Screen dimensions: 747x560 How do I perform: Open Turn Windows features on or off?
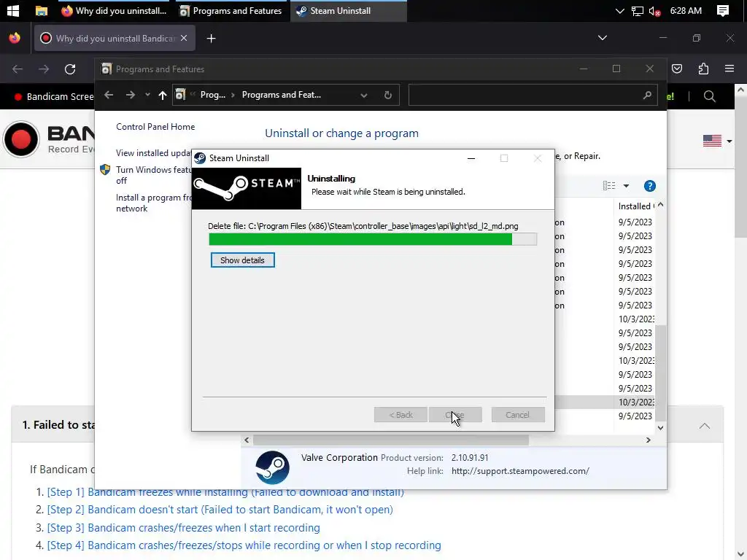153,175
